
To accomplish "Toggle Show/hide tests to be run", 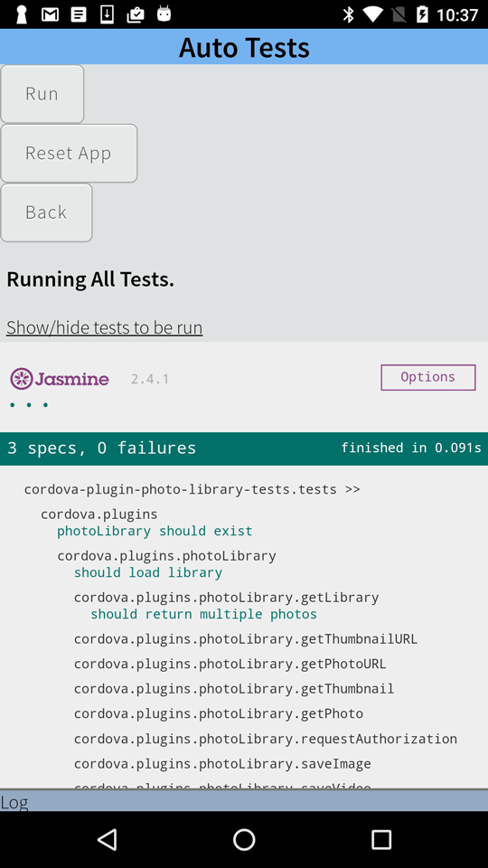I will 105,327.
